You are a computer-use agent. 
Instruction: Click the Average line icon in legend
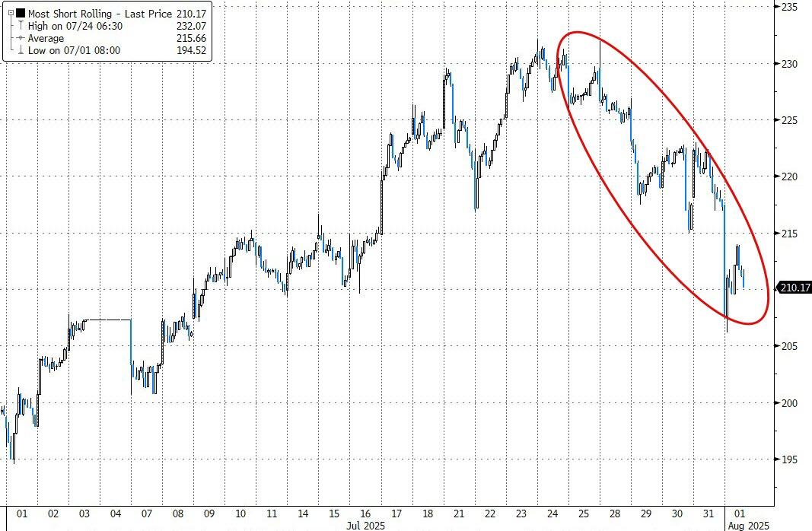point(21,38)
